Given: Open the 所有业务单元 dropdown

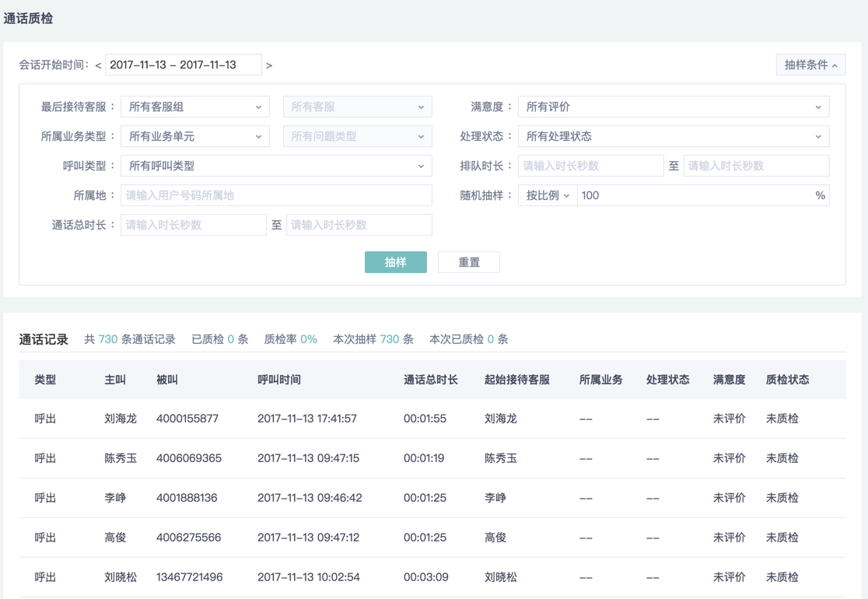Looking at the screenshot, I should (x=195, y=136).
